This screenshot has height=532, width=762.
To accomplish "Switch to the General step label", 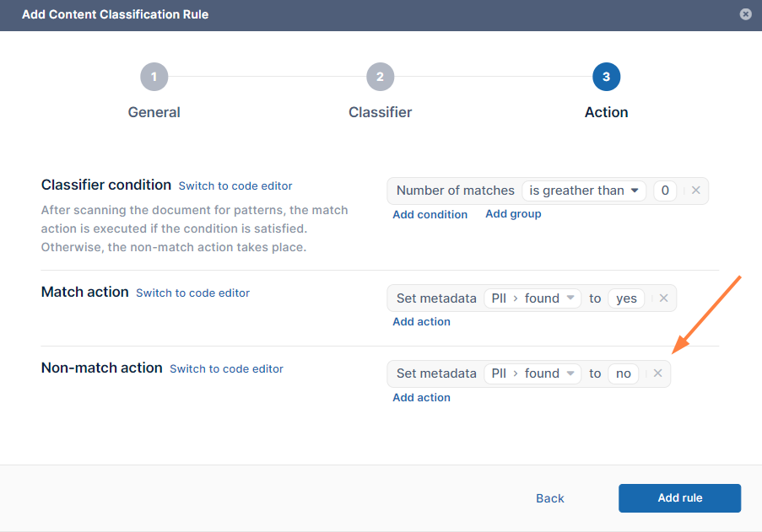I will (154, 112).
